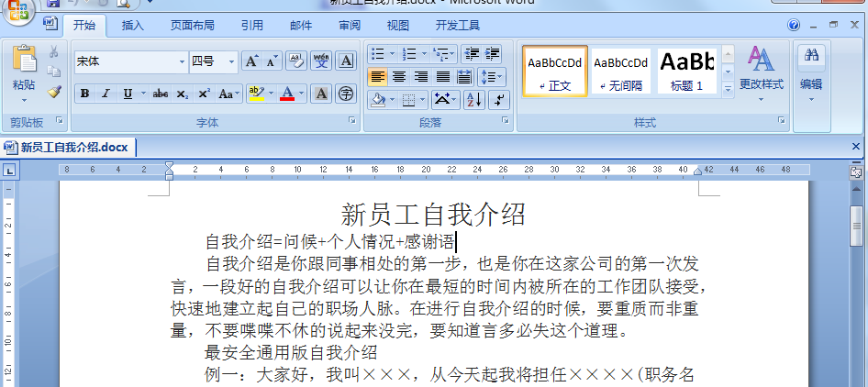This screenshot has width=868, height=387.
Task: Apply red font color
Action: click(287, 94)
